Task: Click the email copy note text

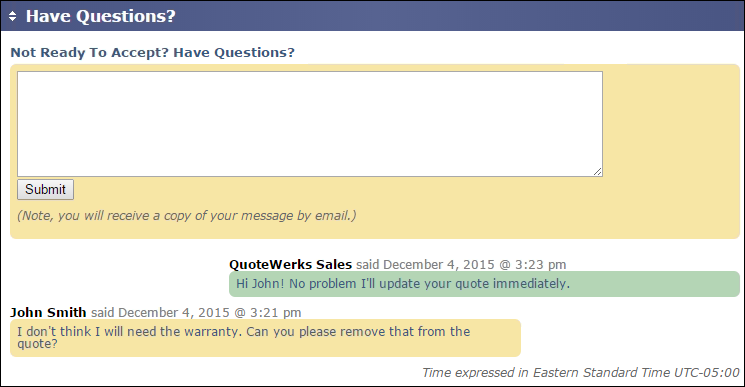Action: (x=187, y=216)
